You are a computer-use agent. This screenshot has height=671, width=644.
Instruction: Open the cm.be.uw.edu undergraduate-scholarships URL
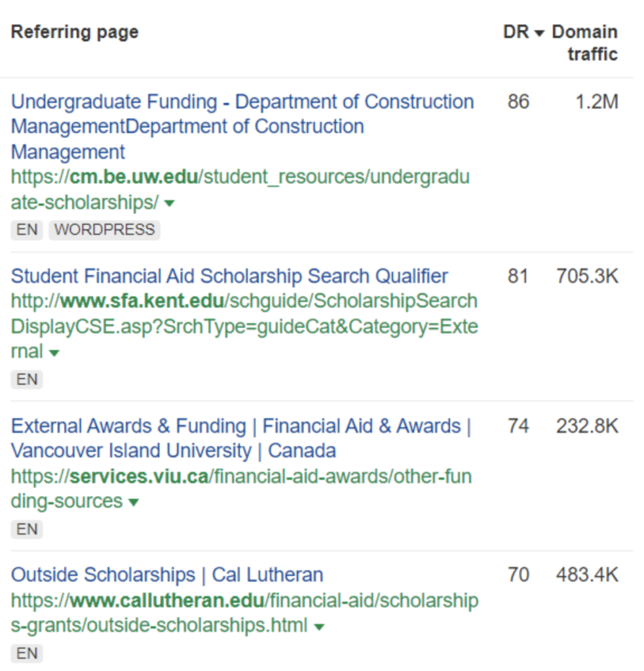coord(240,189)
